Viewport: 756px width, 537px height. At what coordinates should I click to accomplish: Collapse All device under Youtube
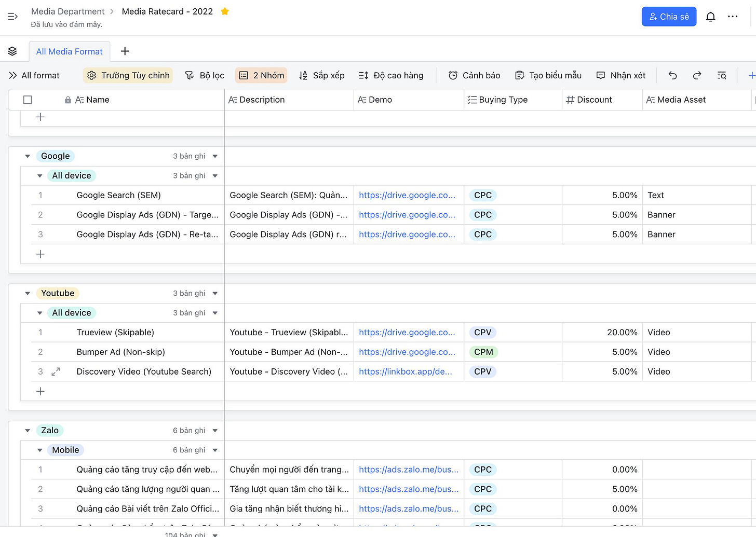[x=39, y=313]
